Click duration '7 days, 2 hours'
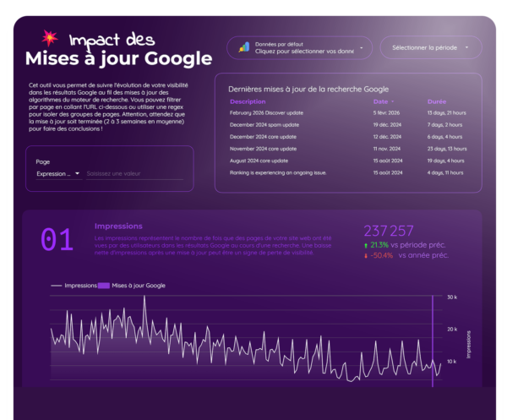 coord(444,125)
